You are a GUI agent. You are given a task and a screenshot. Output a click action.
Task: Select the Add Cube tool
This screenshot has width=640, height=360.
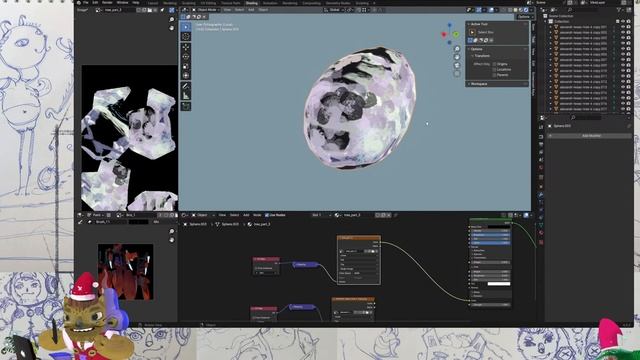coord(186,106)
